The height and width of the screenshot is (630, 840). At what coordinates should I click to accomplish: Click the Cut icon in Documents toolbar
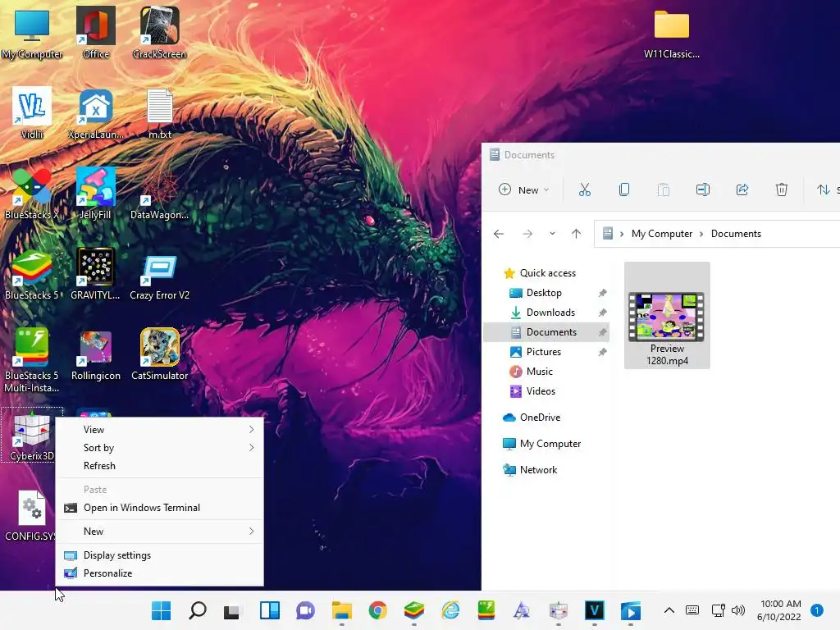click(584, 189)
